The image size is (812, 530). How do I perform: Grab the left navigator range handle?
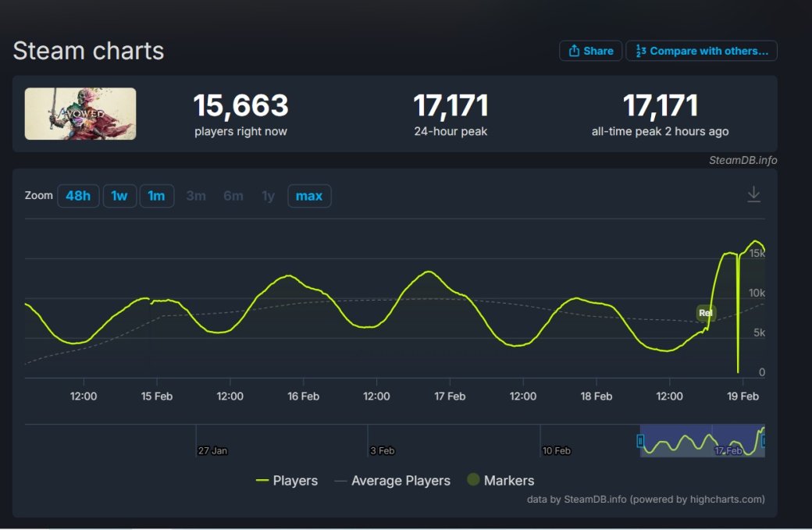640,441
